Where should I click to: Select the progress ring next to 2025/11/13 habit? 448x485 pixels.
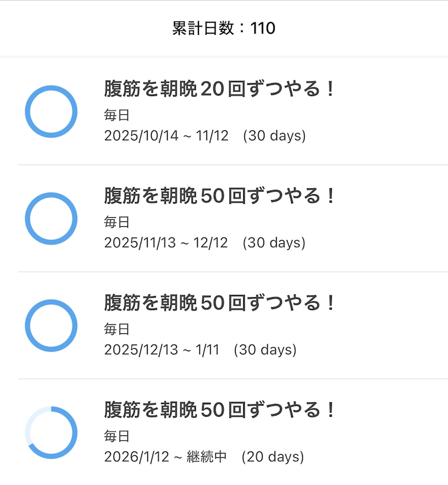pos(51,219)
